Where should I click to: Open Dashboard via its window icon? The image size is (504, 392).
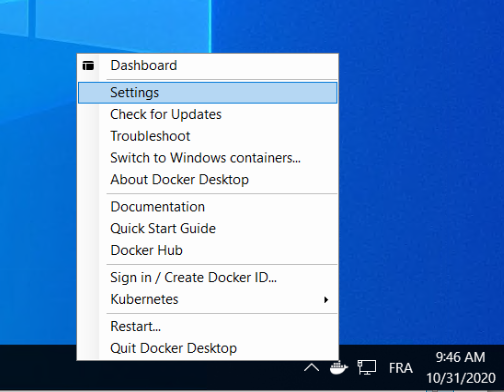tap(88, 65)
